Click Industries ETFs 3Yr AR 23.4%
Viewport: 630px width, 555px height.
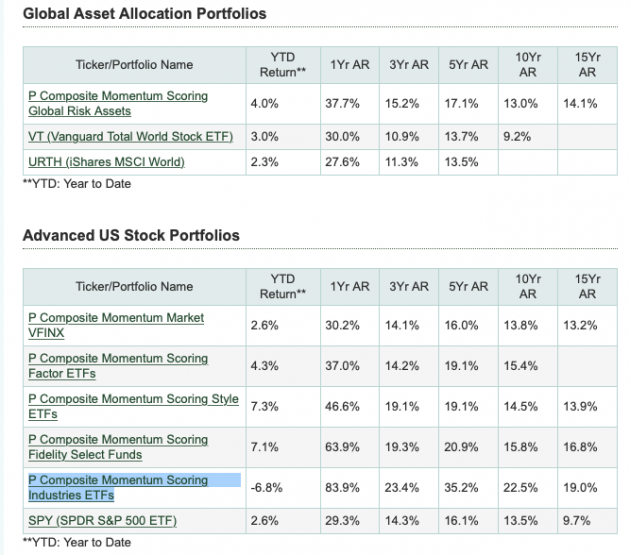click(x=402, y=488)
